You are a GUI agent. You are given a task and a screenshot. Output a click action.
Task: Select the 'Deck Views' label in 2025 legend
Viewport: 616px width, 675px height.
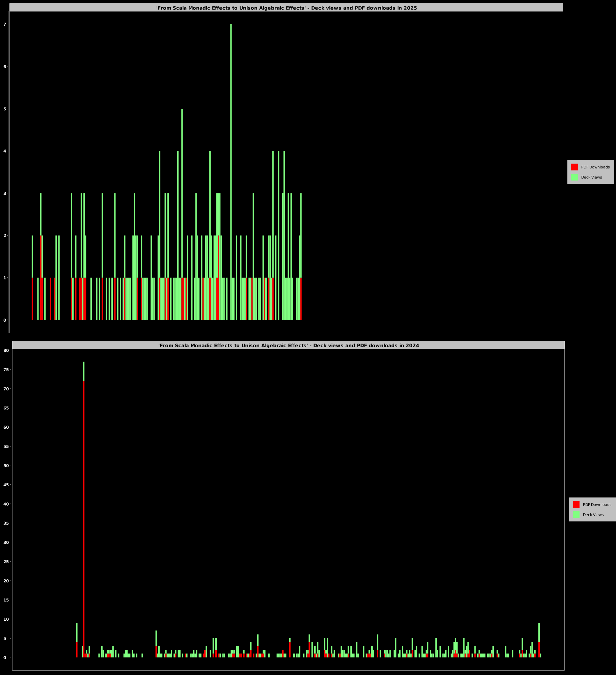tap(591, 177)
